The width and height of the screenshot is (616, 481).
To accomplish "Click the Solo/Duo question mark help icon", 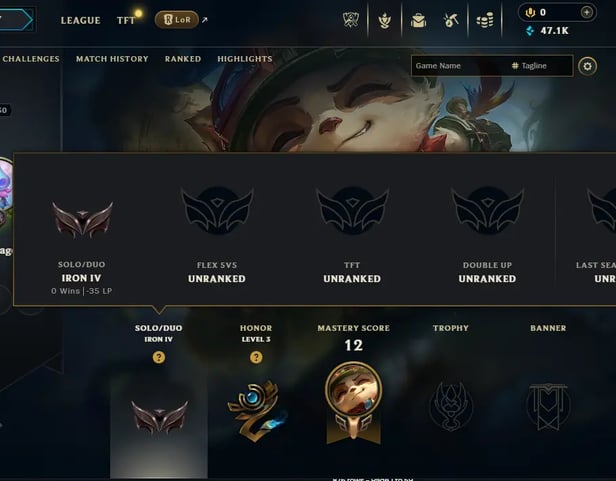I will click(159, 357).
